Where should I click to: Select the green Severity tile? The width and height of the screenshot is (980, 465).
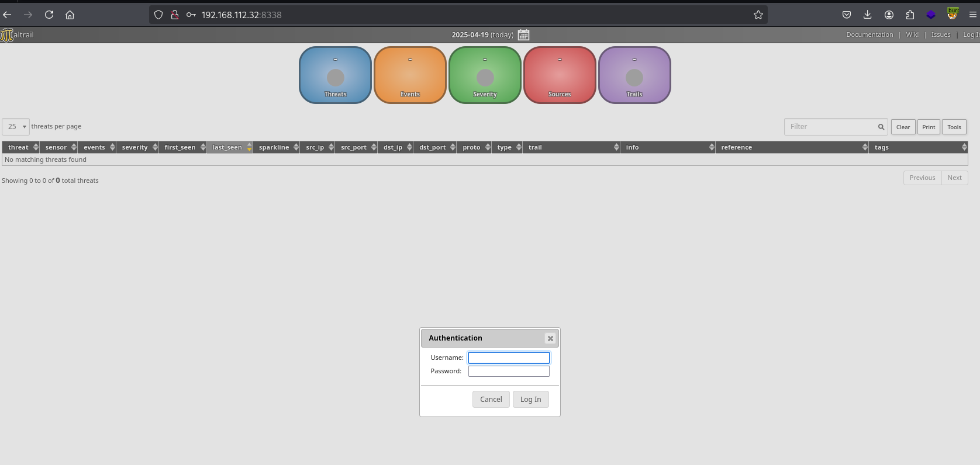(485, 75)
